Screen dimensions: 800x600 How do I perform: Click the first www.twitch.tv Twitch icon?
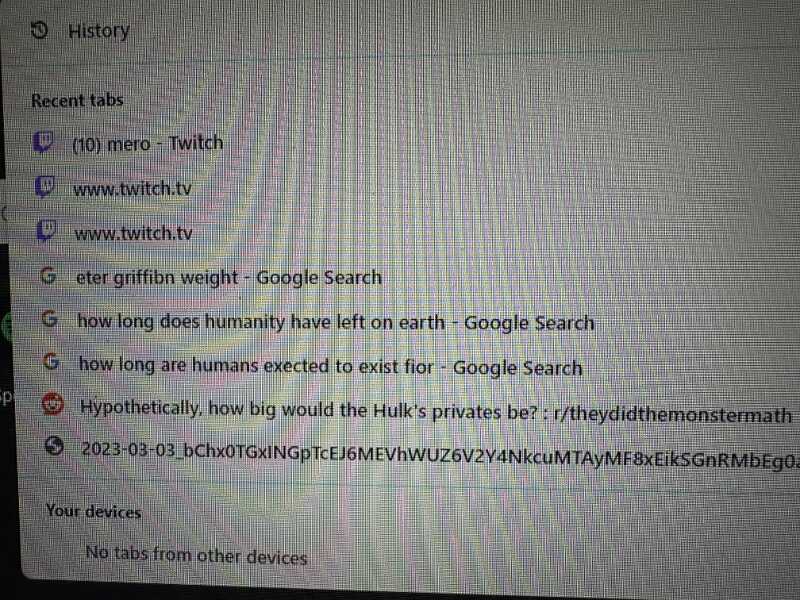45,187
